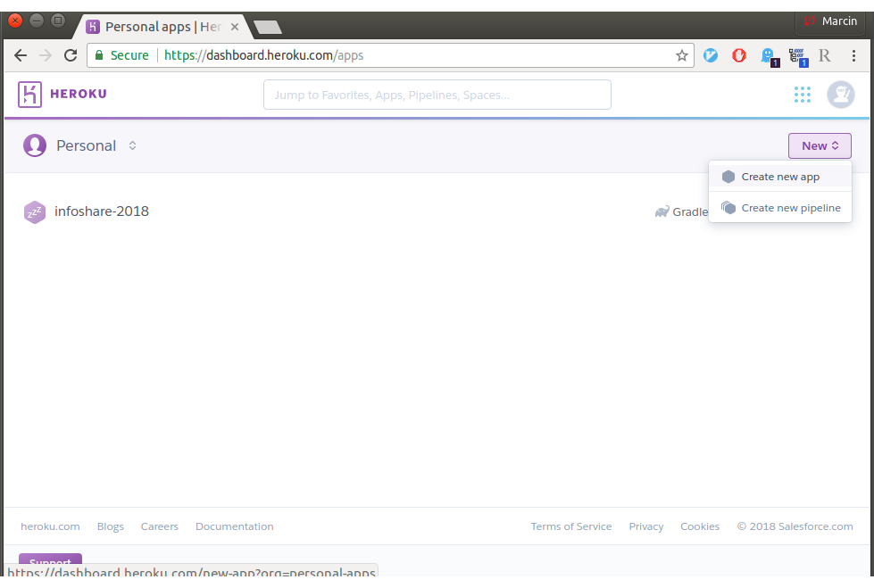Select the Personal apps | Heroku tab
This screenshot has height=588, width=874.
pyautogui.click(x=162, y=27)
